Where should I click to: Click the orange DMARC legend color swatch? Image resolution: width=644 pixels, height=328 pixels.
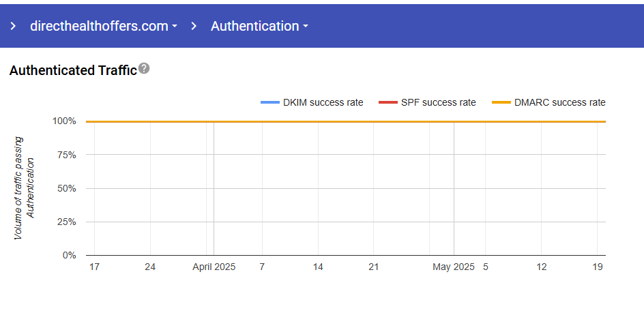coord(502,102)
